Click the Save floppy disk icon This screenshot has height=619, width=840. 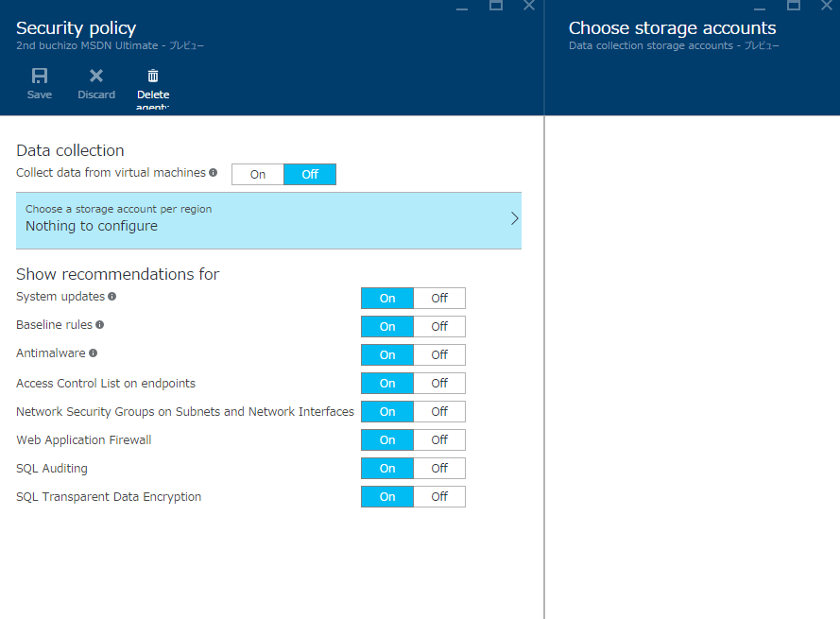(x=40, y=76)
